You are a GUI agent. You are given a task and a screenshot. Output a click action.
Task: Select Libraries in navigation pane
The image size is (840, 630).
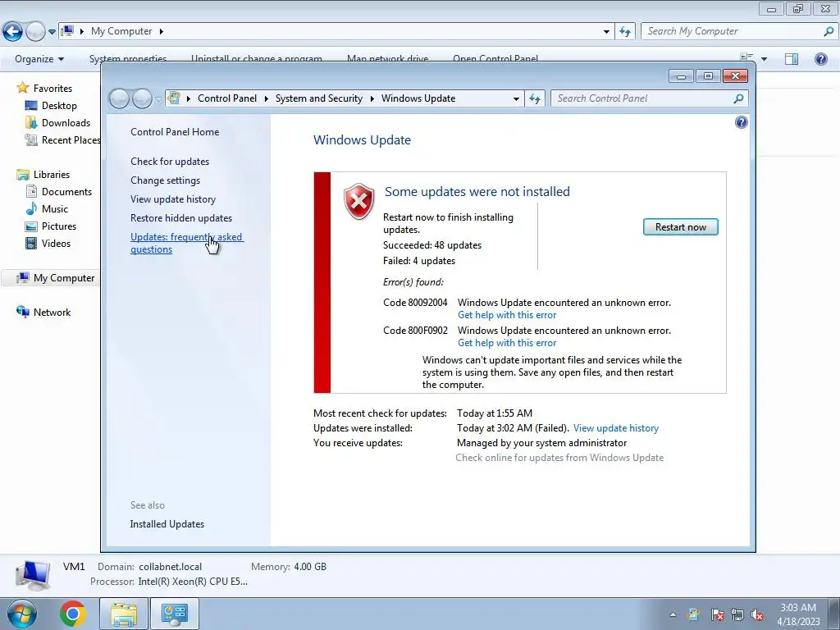[52, 175]
